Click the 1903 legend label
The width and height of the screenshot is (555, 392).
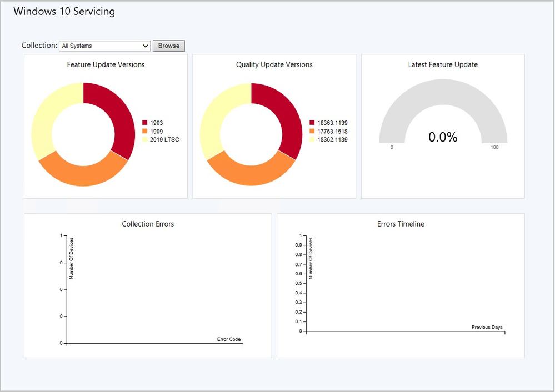tap(157, 123)
